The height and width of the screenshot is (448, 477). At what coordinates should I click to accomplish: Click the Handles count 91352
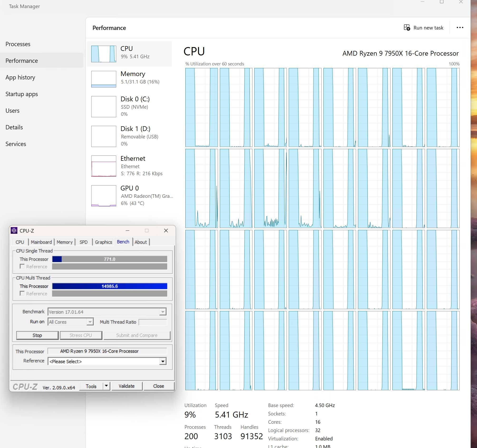tap(252, 436)
